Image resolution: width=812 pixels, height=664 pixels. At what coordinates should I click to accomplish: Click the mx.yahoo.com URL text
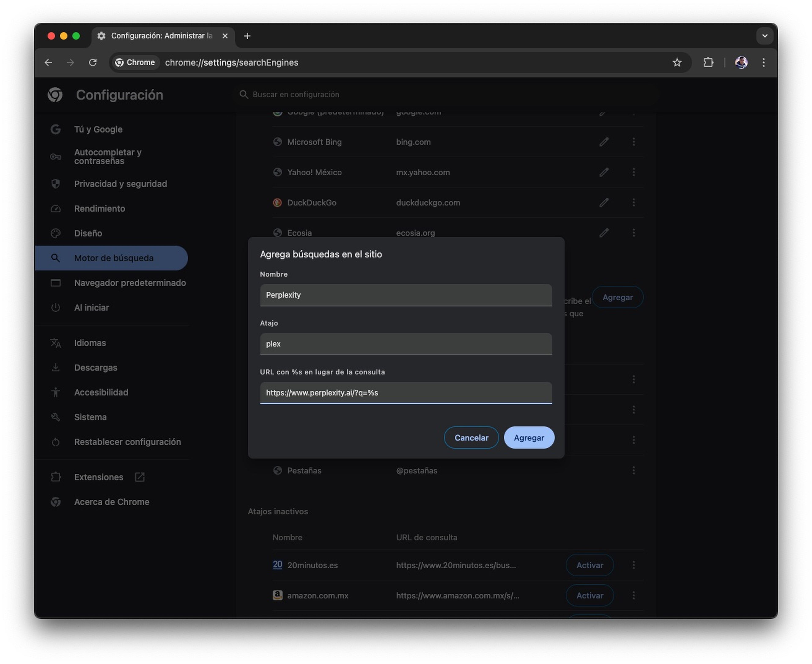(423, 172)
